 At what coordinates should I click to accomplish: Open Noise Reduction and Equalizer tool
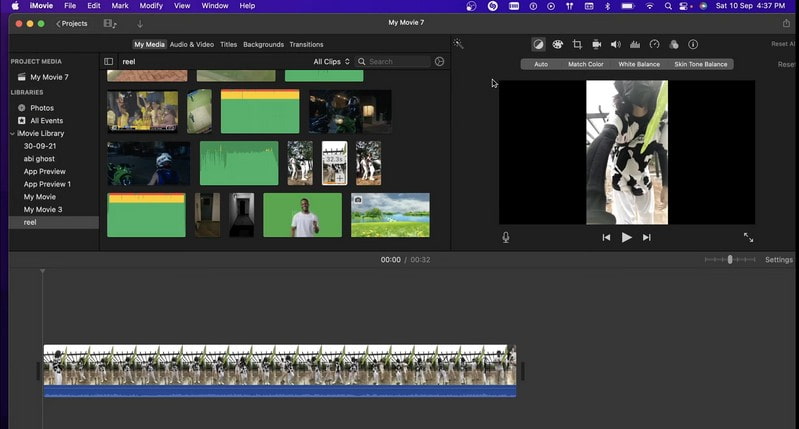(x=635, y=44)
